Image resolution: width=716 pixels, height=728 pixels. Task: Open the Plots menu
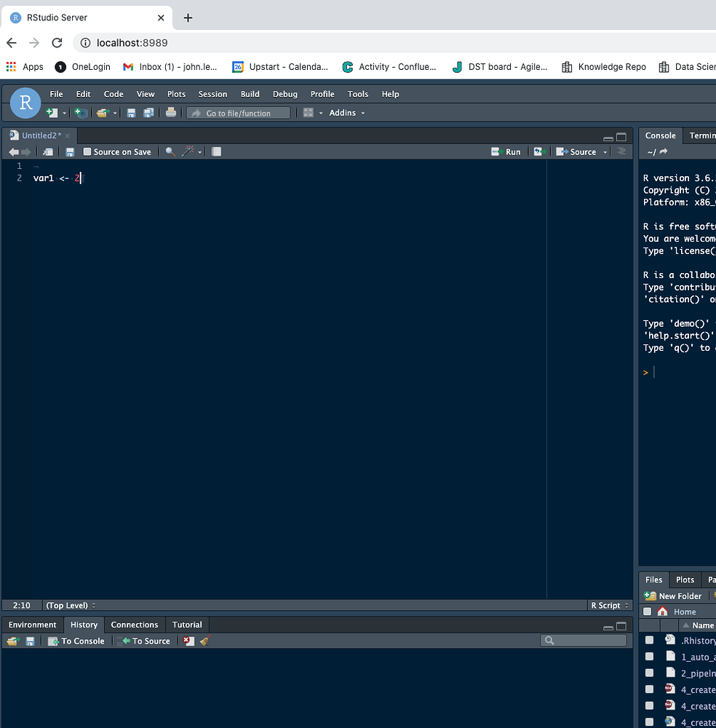[176, 94]
